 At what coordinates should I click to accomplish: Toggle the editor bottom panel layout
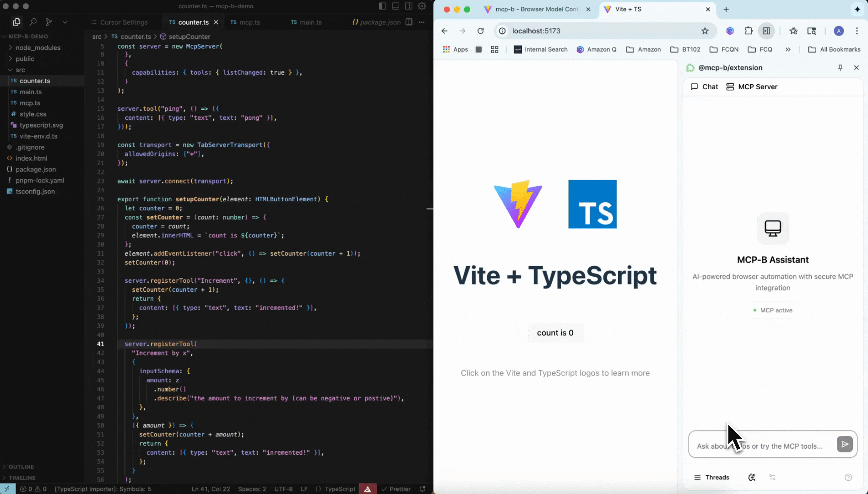[396, 6]
